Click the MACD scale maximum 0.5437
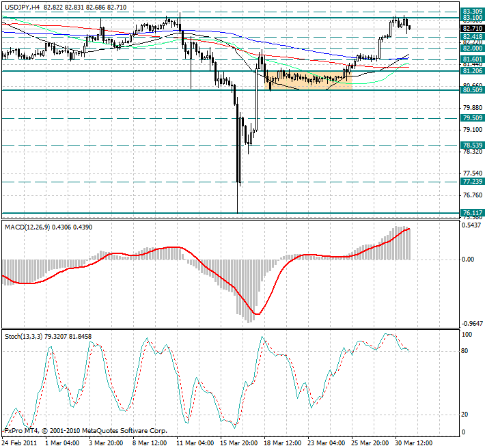 point(472,225)
